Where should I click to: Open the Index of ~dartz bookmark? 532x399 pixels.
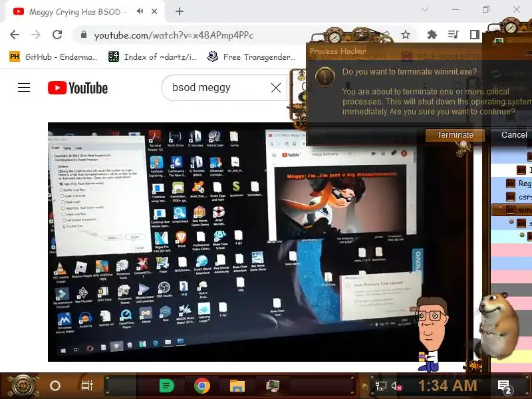tap(153, 57)
